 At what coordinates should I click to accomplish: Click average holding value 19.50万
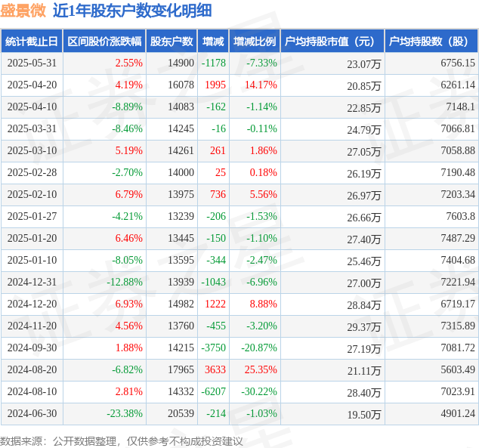[x=364, y=415]
